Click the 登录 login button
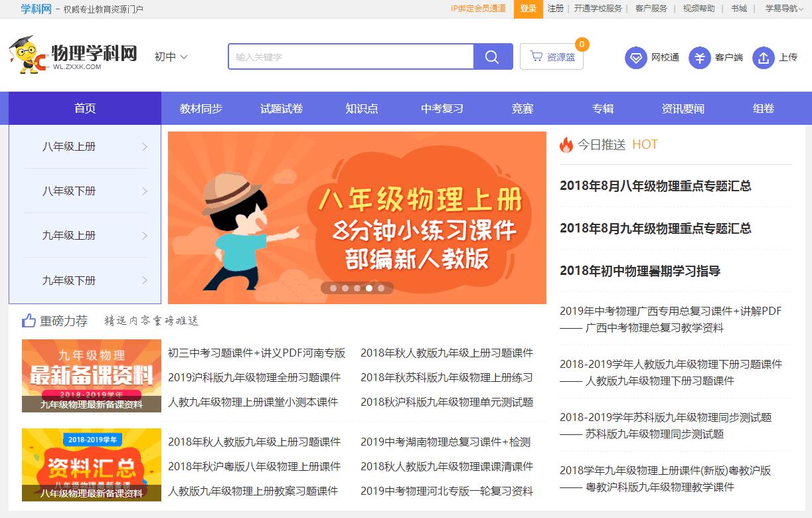This screenshot has height=518, width=812. click(x=528, y=9)
